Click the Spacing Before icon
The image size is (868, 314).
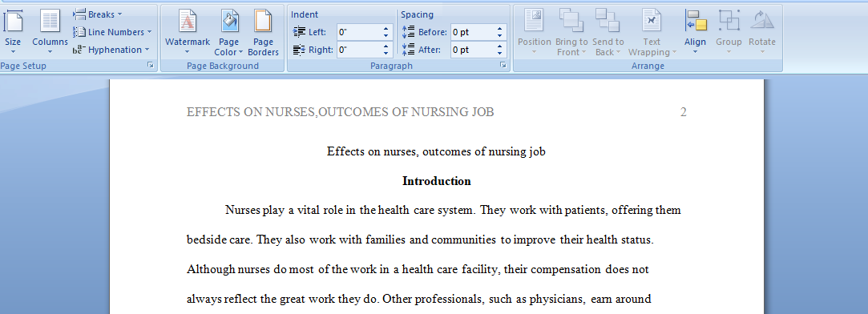click(x=409, y=32)
